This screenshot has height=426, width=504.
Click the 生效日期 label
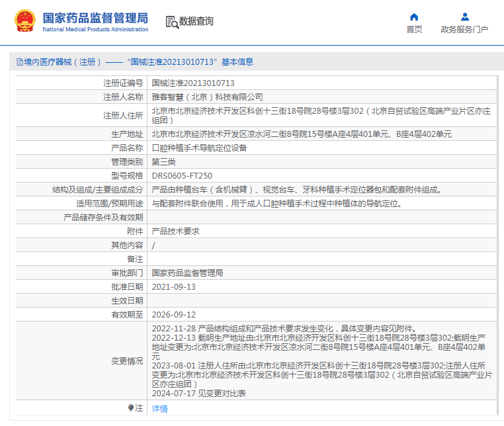coord(127,300)
